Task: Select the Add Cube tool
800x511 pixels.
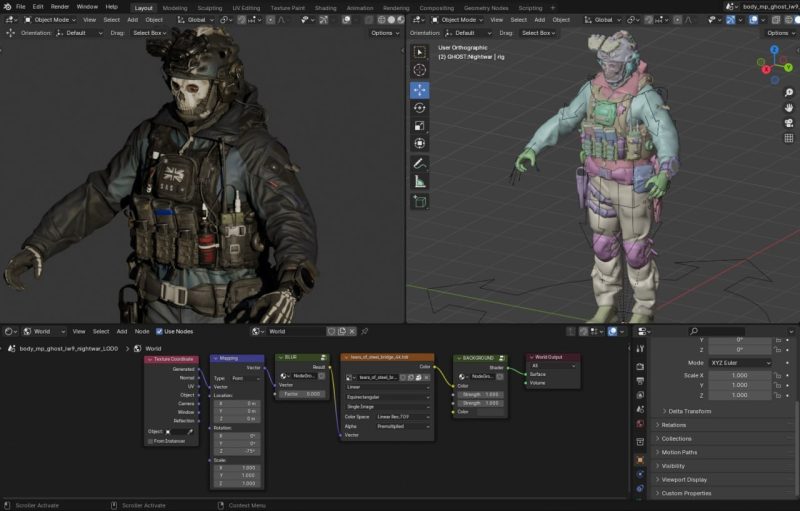Action: pyautogui.click(x=419, y=201)
